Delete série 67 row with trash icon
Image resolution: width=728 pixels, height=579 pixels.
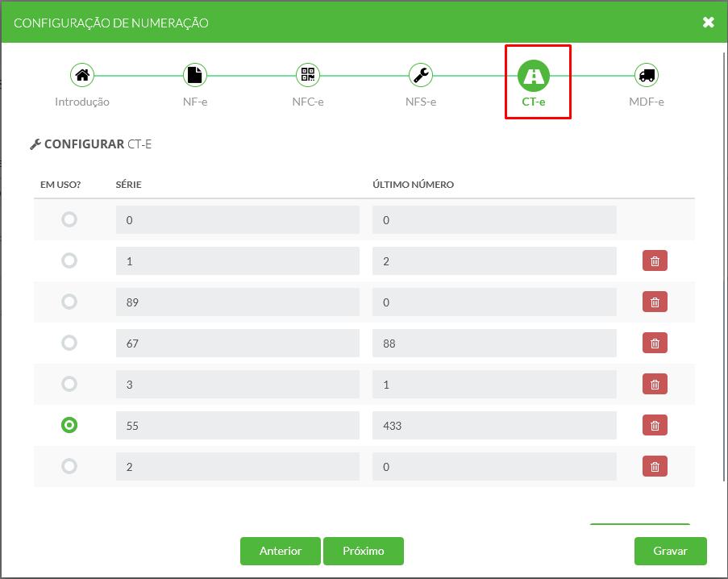(x=655, y=343)
